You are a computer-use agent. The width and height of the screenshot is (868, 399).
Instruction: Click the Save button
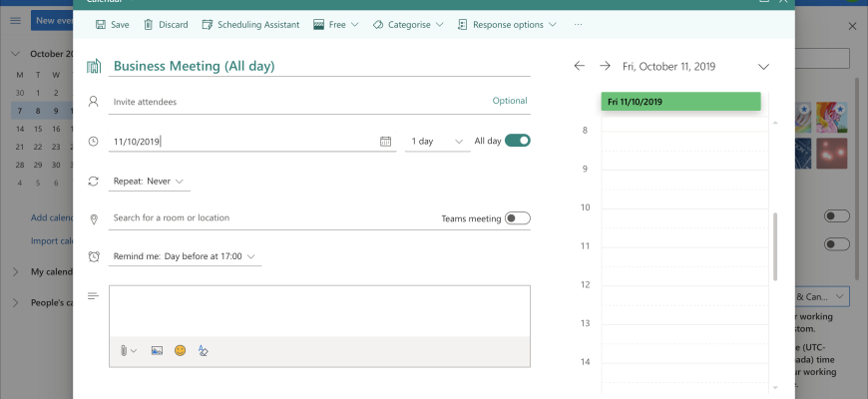[112, 24]
